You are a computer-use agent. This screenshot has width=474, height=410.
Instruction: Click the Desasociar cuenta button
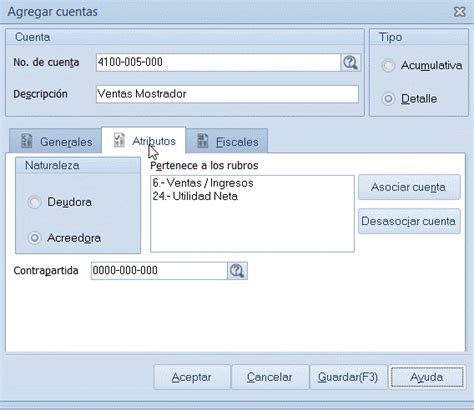(x=409, y=221)
